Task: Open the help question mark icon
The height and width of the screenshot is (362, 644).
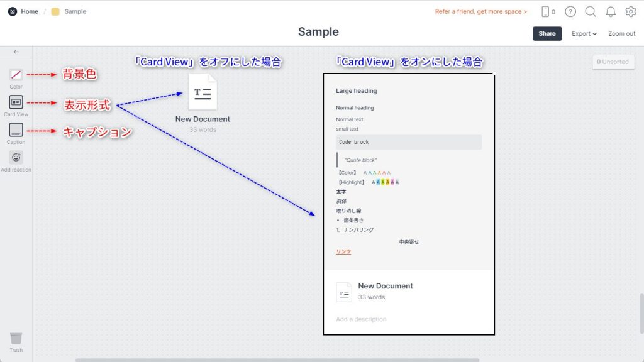Action: (x=570, y=11)
